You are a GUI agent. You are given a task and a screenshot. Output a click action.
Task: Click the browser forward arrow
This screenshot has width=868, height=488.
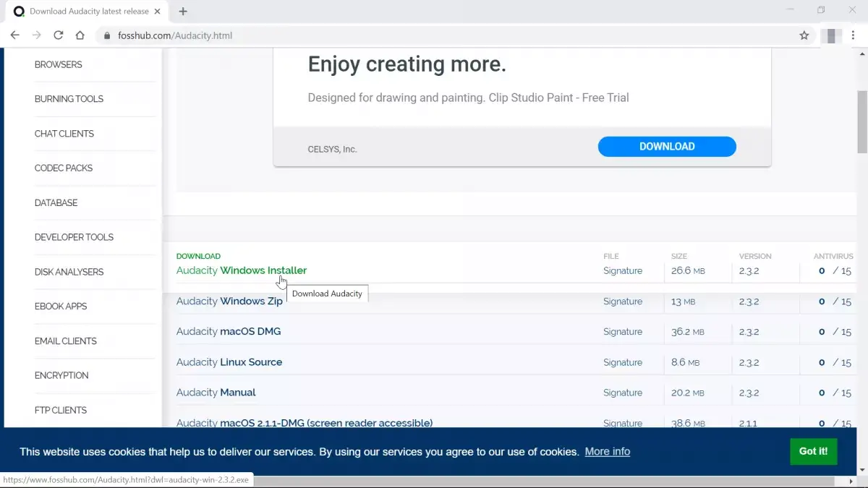click(36, 35)
